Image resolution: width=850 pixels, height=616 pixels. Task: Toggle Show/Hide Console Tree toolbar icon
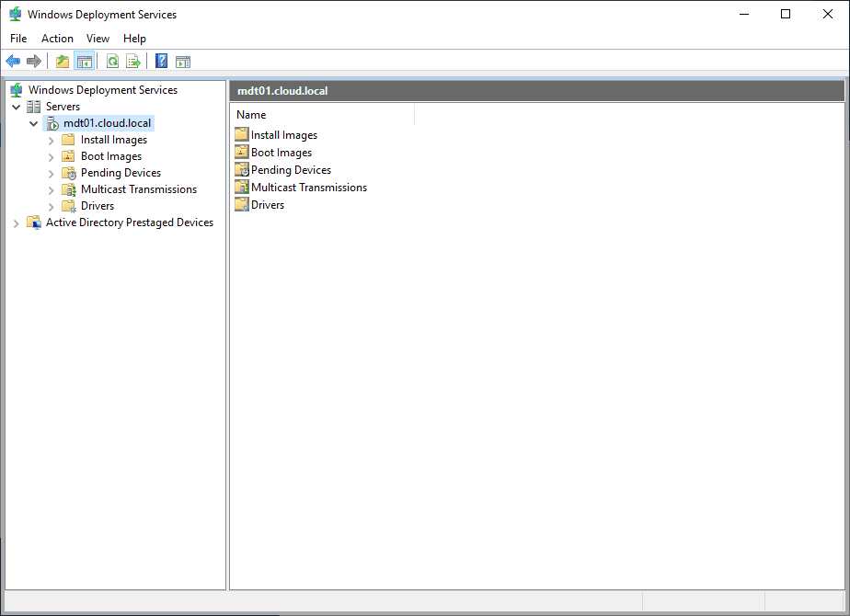click(x=84, y=62)
